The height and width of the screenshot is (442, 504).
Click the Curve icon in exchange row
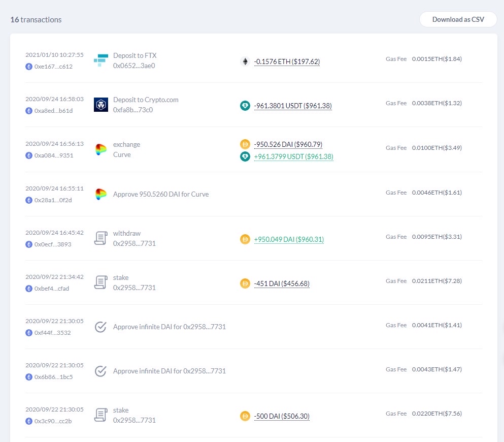point(101,150)
